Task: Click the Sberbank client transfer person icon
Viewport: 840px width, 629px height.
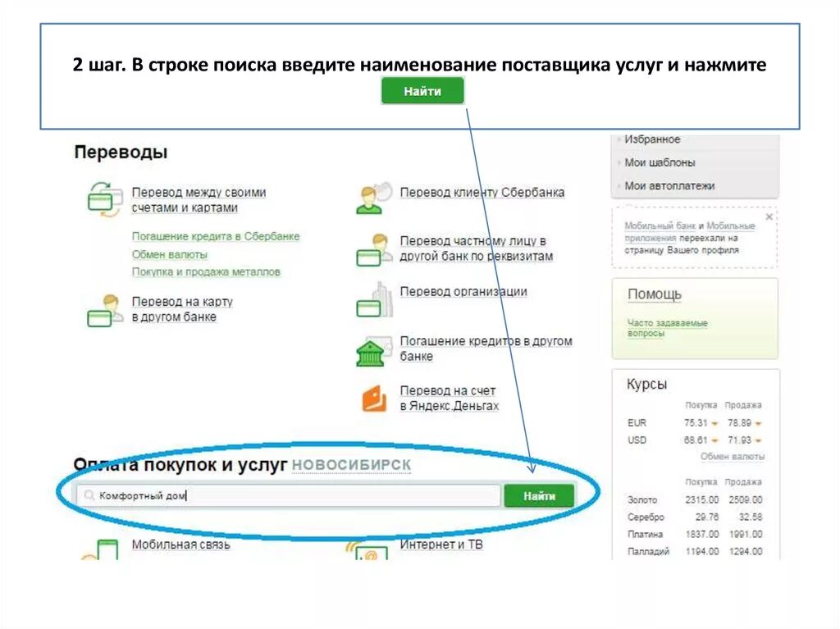Action: point(373,198)
